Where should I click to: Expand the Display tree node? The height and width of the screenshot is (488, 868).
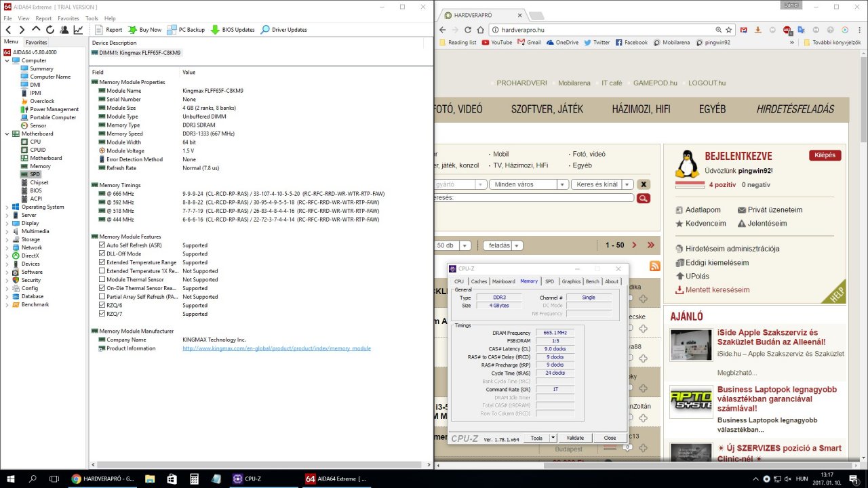pos(7,223)
